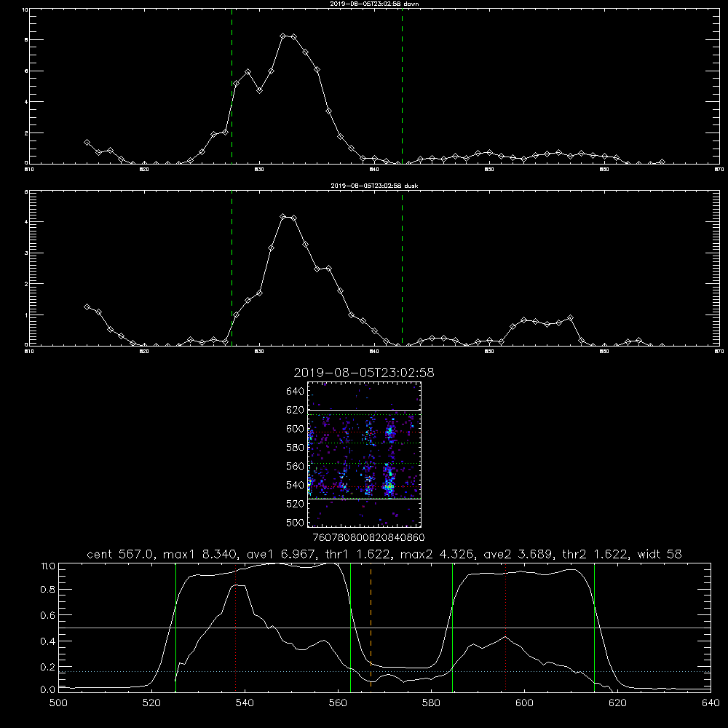Select the red dotted line at the left peak
Viewport: 728px width, 728px height.
(236, 627)
